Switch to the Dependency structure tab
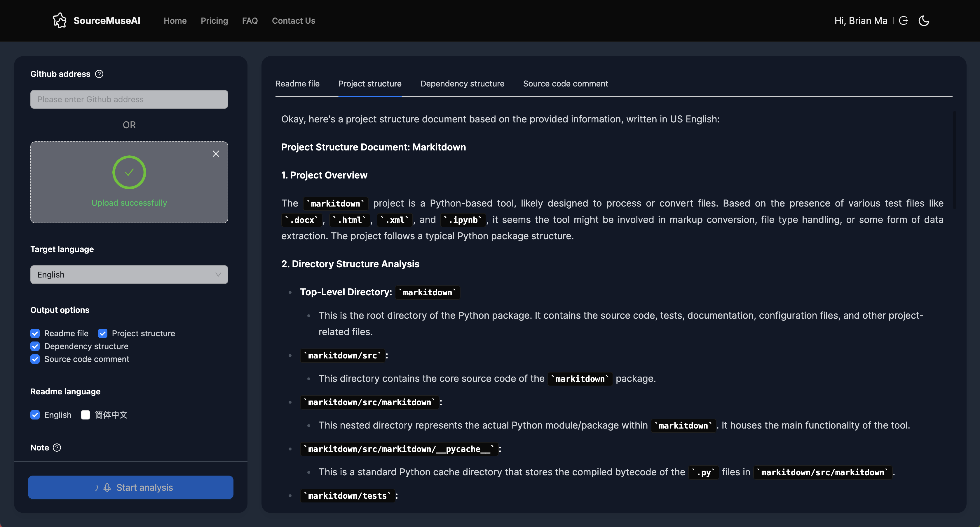This screenshot has width=980, height=527. coord(462,83)
